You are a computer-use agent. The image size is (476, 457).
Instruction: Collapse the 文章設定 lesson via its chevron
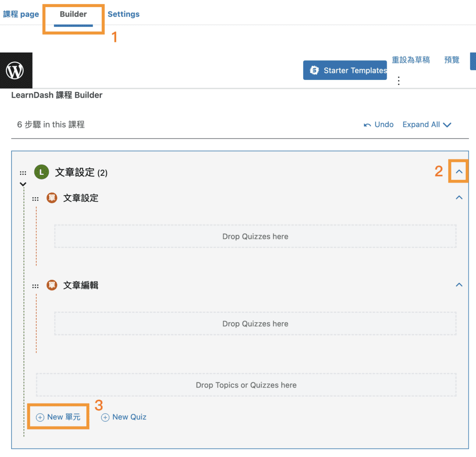click(x=458, y=171)
